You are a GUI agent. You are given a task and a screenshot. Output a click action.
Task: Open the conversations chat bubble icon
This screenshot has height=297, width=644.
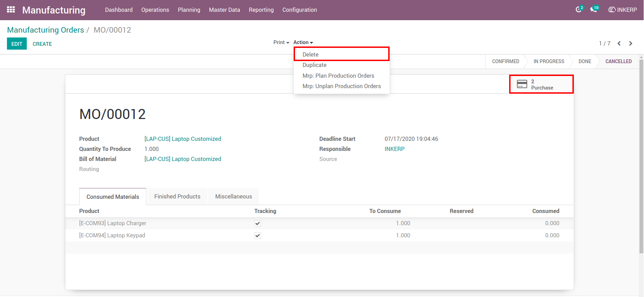(594, 10)
